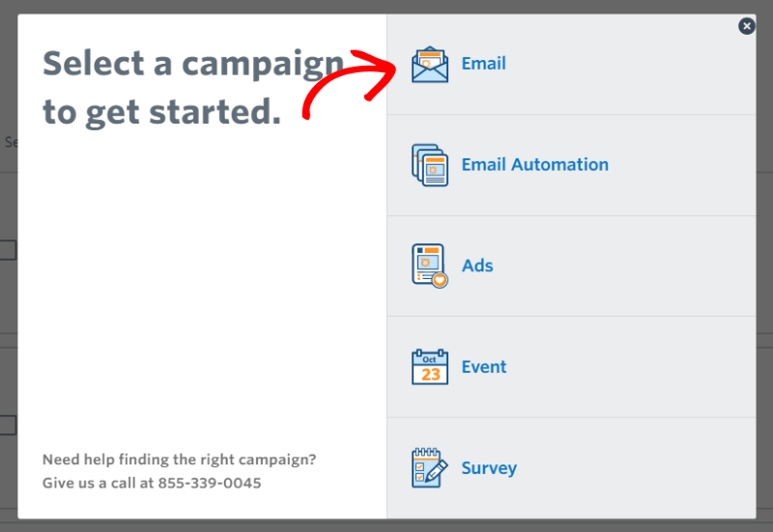Click the upper partially hidden box behind dialog

click(8, 250)
